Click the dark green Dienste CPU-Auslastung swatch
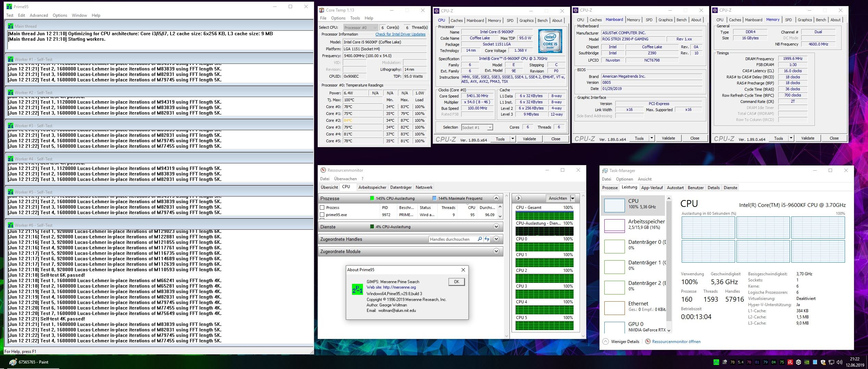Screen dimensions: 868x369 [x=372, y=226]
